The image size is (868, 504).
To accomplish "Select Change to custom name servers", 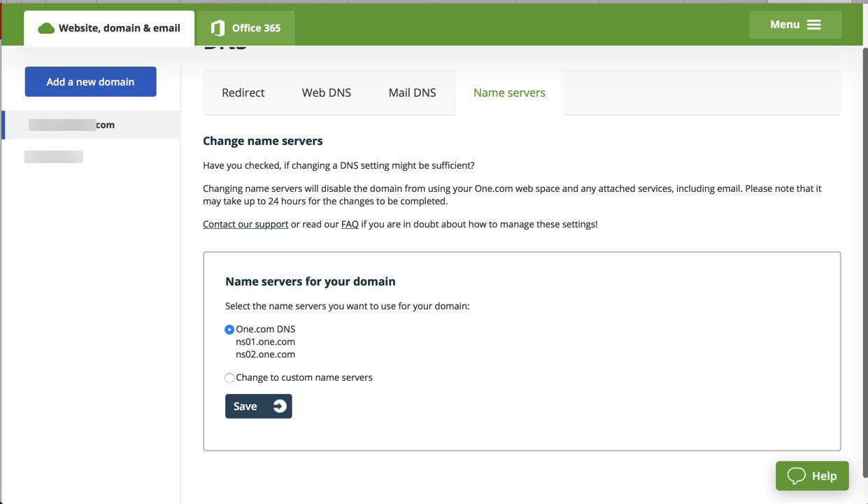I will coord(229,378).
